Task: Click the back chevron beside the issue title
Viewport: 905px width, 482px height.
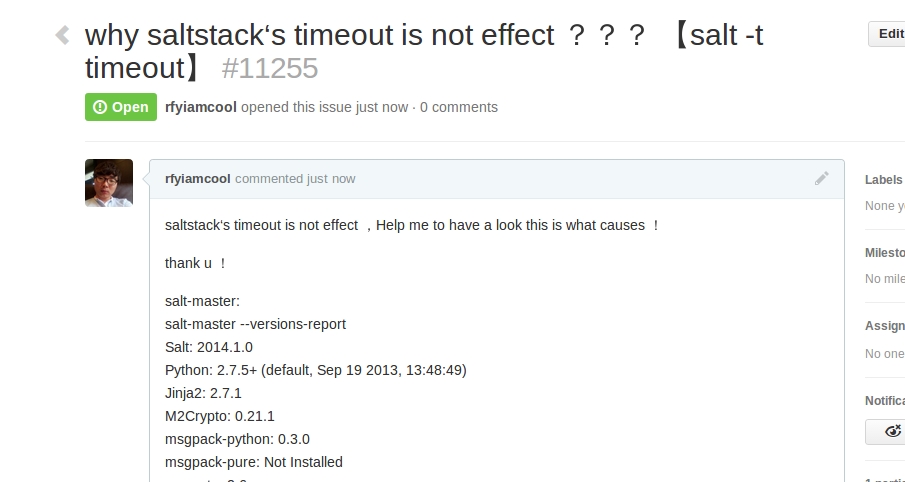Action: [62, 36]
